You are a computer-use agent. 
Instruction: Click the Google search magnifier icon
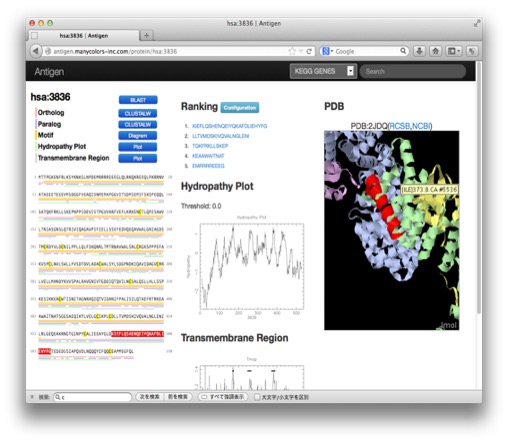point(403,51)
